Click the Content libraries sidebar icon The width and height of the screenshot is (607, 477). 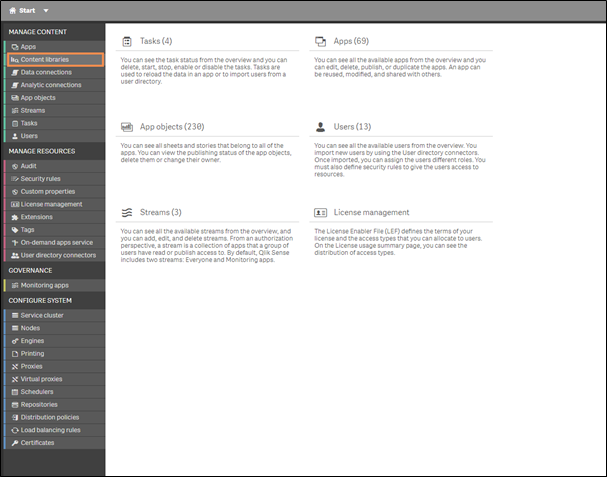(x=15, y=60)
